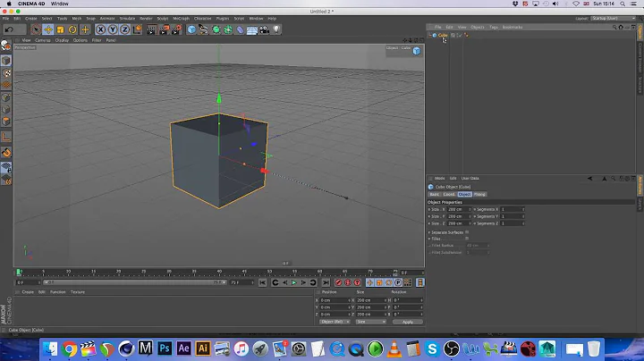Open Edit Render Settings icon

(176, 29)
